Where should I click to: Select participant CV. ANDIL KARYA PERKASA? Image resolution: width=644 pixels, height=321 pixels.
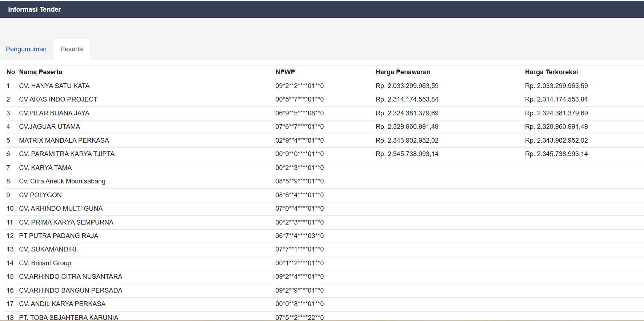tap(62, 304)
